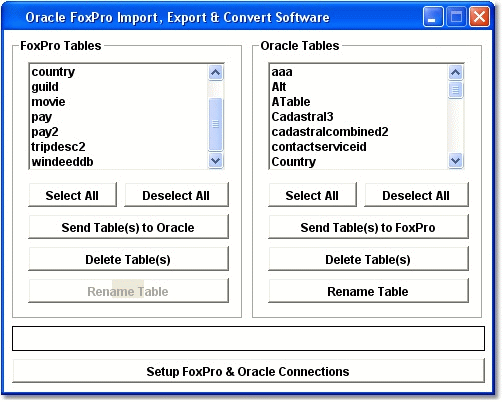Click Select All under FoxPro Tables

click(x=72, y=195)
